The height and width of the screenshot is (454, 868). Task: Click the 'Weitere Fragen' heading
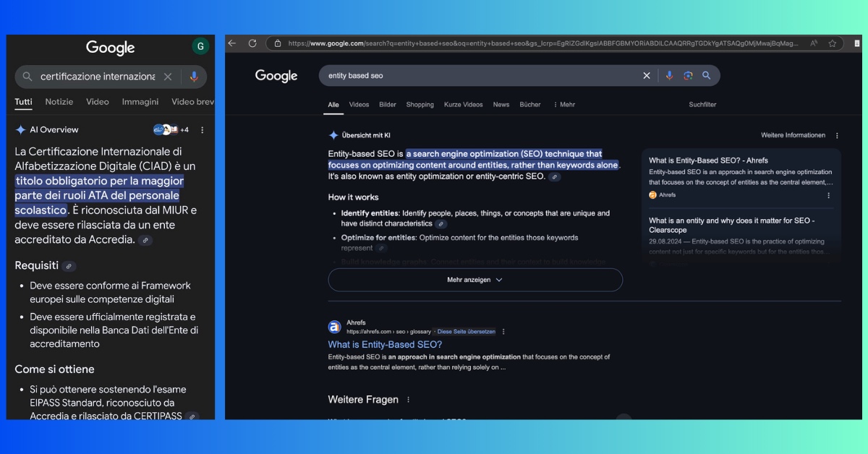coord(363,400)
